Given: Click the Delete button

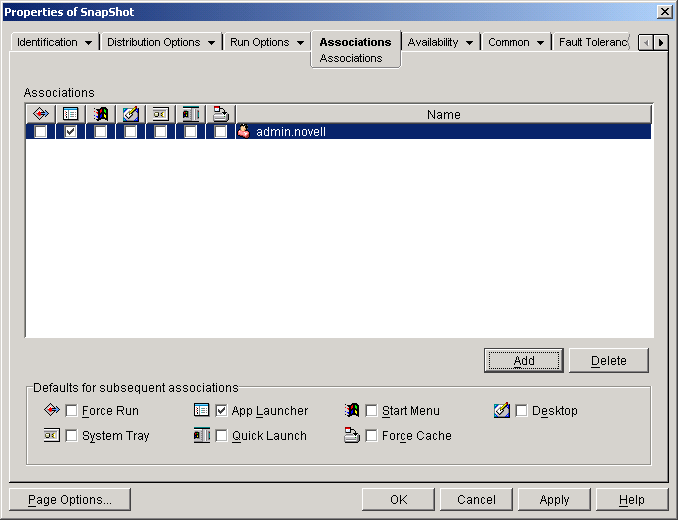Looking at the screenshot, I should click(x=608, y=360).
